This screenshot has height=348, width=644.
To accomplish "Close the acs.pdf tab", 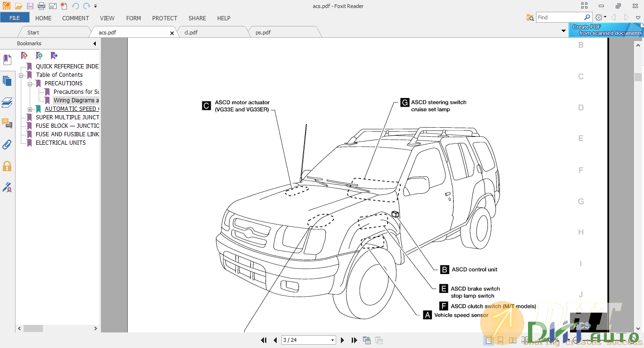I will pos(172,33).
